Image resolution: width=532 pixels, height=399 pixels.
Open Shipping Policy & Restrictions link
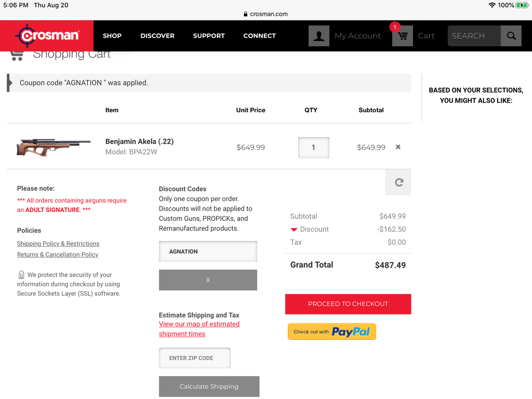pos(58,243)
